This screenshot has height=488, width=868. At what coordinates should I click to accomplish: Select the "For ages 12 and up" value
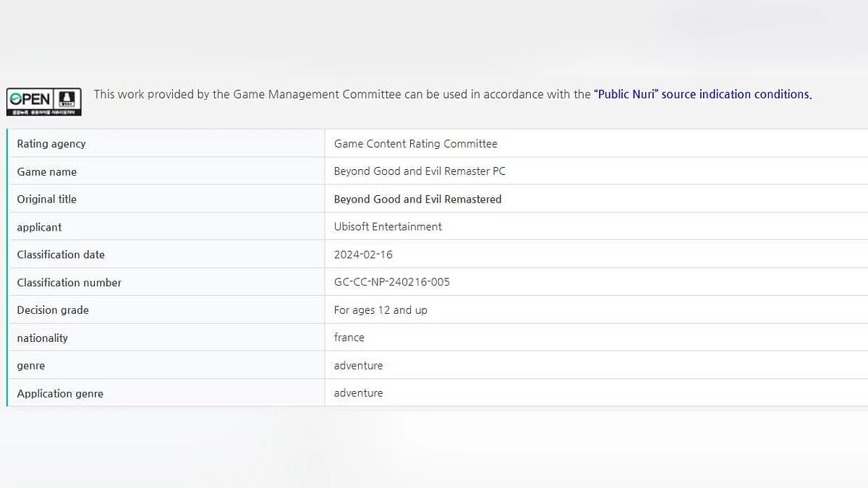(x=380, y=310)
